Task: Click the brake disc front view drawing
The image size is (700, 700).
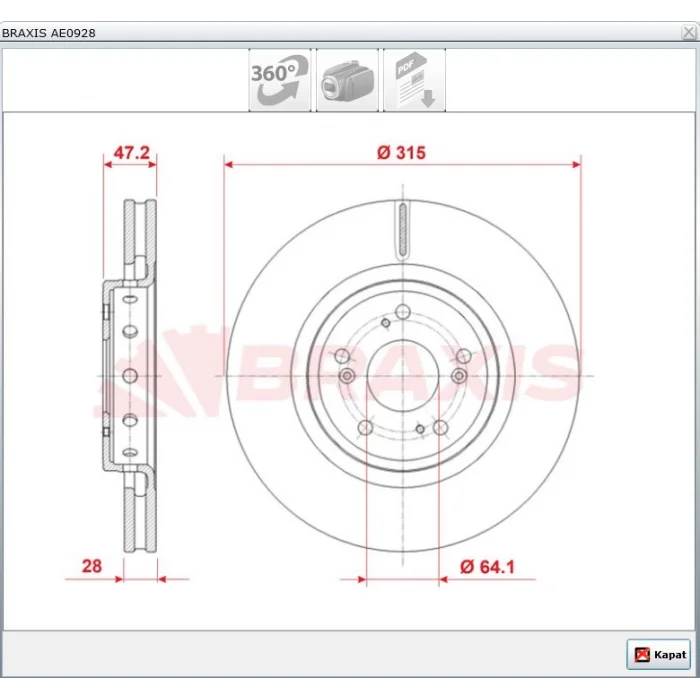Action: (403, 376)
